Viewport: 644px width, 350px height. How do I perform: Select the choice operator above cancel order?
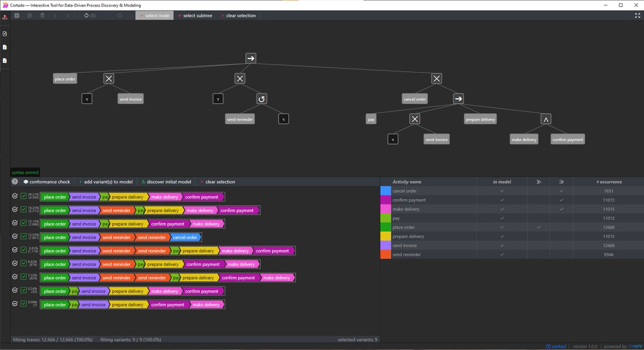(x=437, y=79)
